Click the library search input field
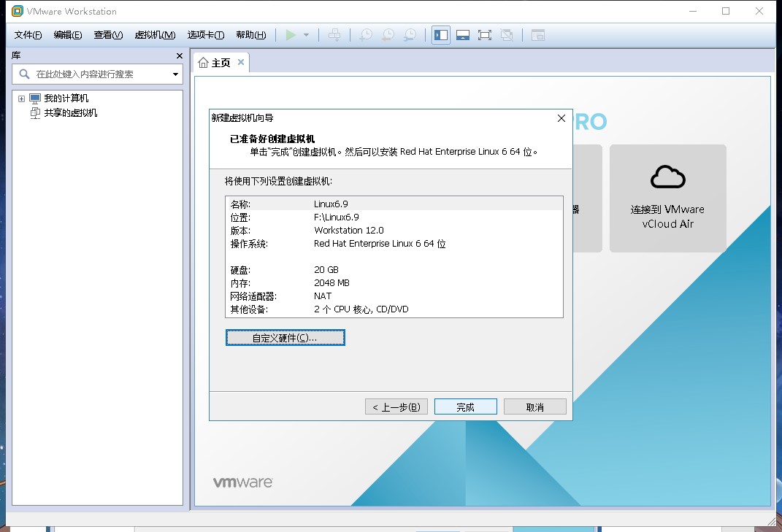Viewport: 782px width, 532px height. [x=97, y=74]
